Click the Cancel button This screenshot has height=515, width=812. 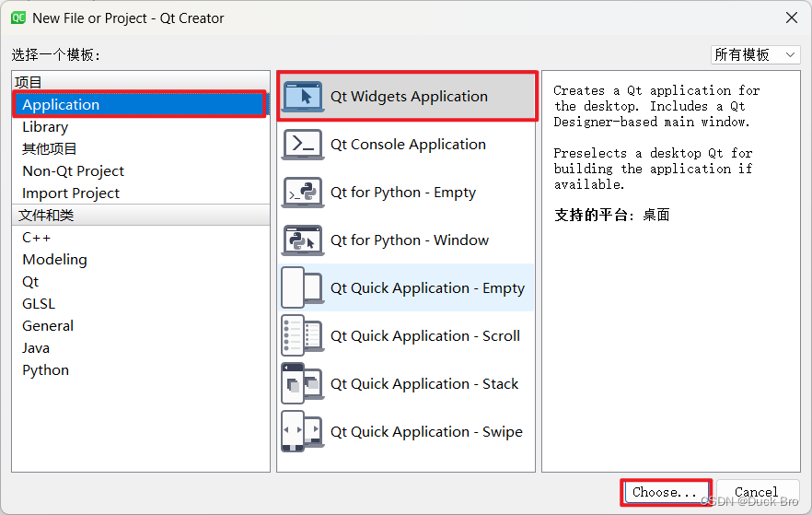757,492
